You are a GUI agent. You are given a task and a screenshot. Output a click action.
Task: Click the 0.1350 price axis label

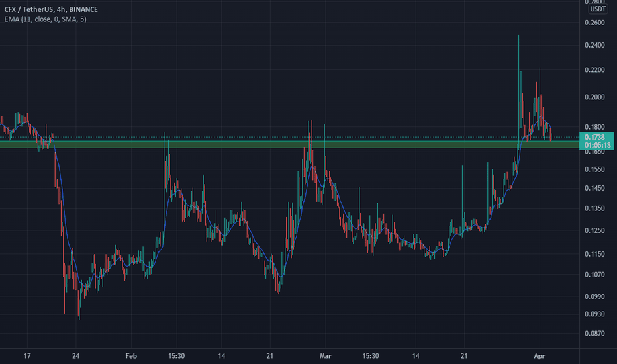(x=594, y=208)
